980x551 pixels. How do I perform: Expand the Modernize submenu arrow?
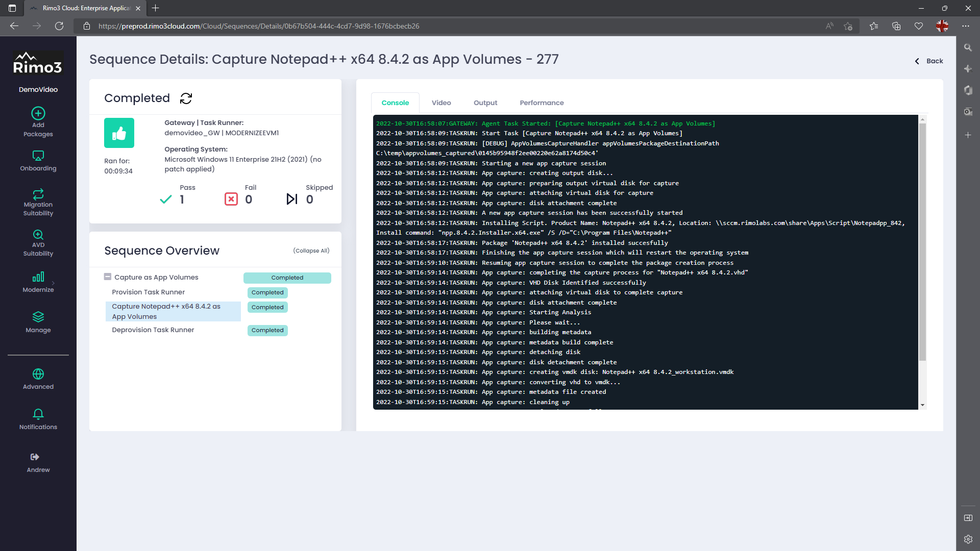[x=53, y=283]
